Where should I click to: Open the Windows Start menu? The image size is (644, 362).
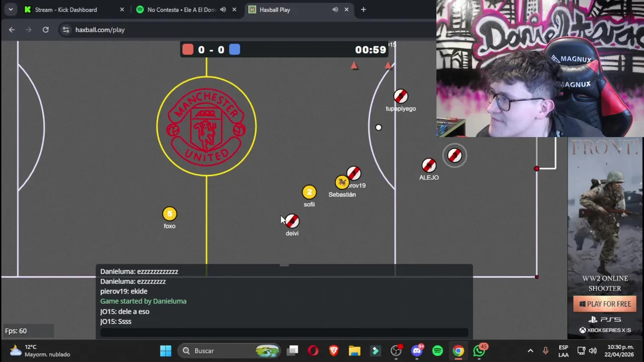pos(166,350)
